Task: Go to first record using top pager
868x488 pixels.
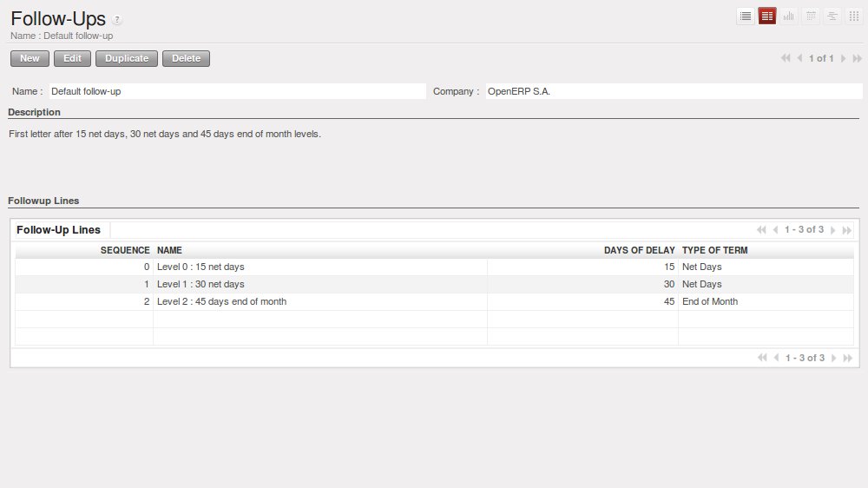Action: click(786, 58)
